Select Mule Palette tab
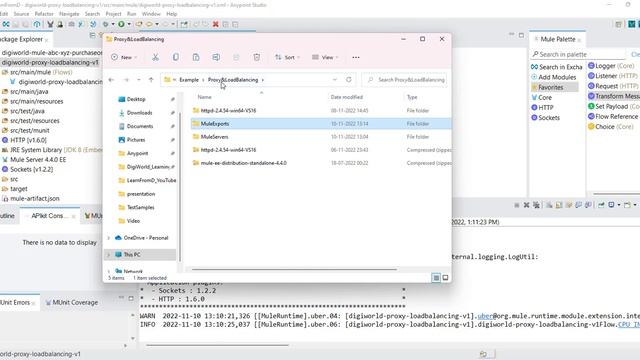The width and height of the screenshot is (640, 360). click(558, 39)
